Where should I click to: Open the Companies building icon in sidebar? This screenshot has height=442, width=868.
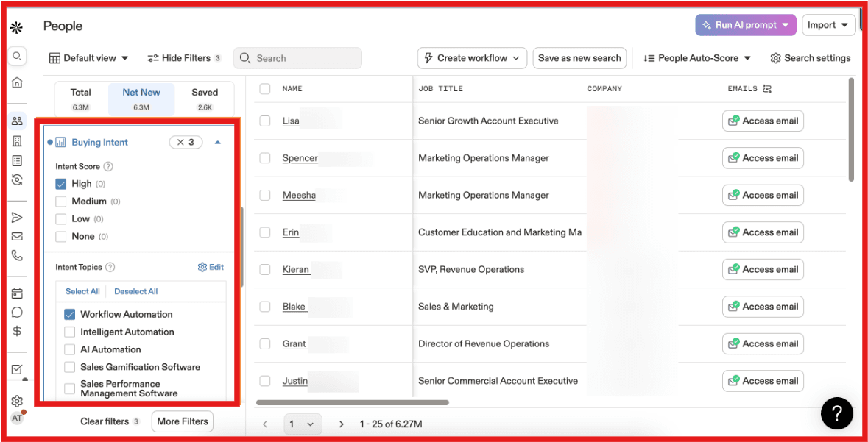tap(17, 141)
